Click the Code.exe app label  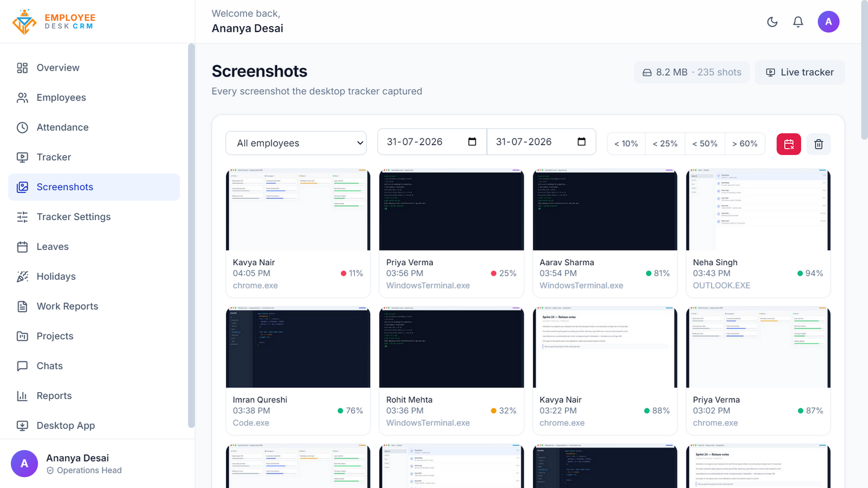coord(251,422)
